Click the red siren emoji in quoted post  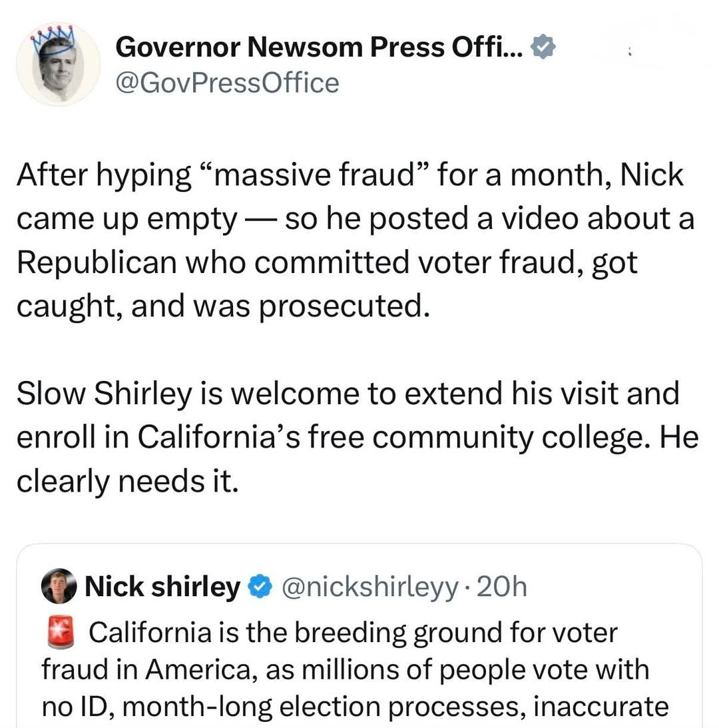click(x=60, y=633)
